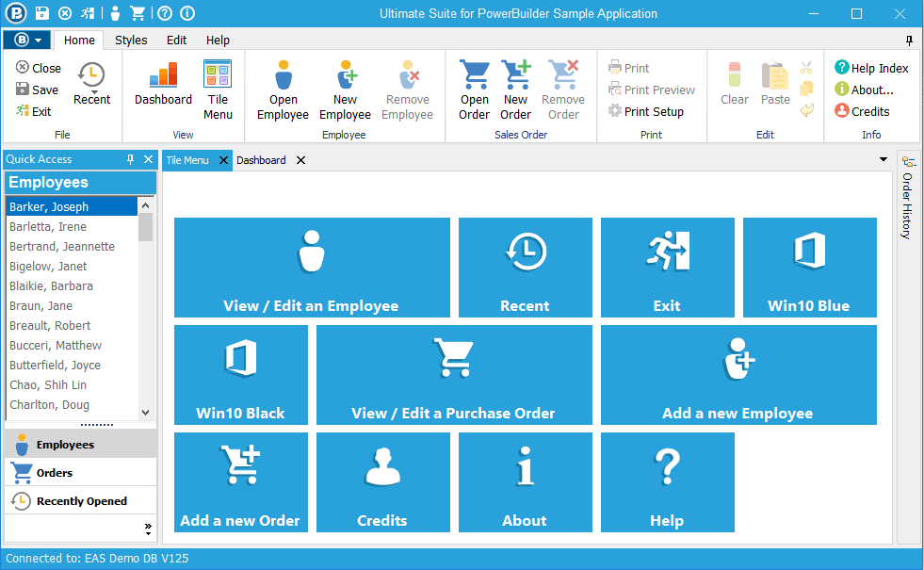Click the Copy icon in Edit group
The width and height of the screenshot is (924, 570).
point(806,89)
